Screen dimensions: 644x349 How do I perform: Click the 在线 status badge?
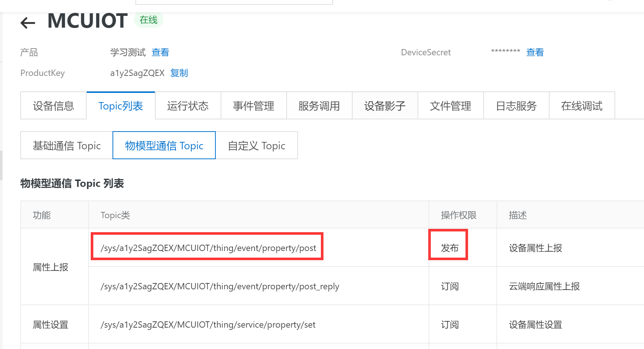click(x=149, y=20)
